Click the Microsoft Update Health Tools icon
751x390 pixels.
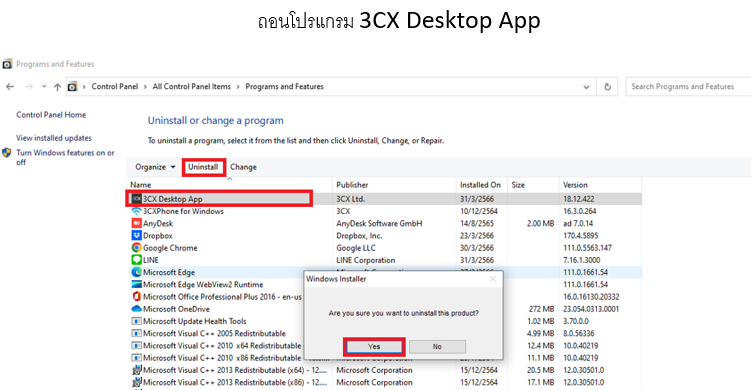point(137,321)
